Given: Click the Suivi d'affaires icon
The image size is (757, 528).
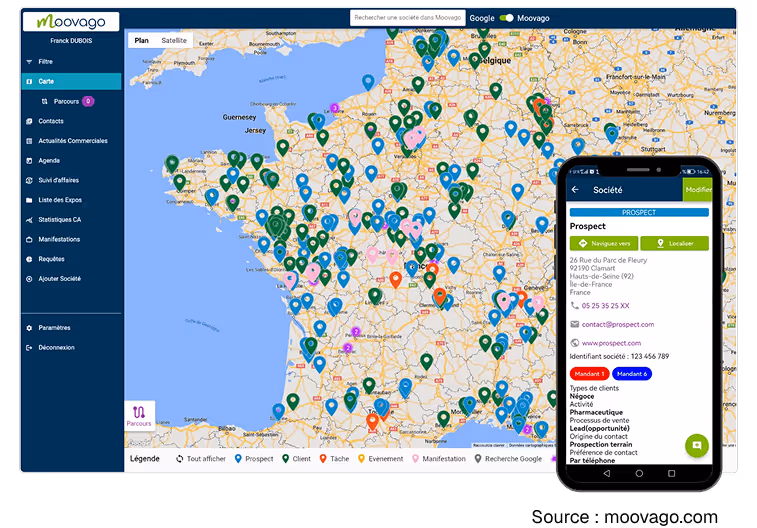Looking at the screenshot, I should point(29,181).
